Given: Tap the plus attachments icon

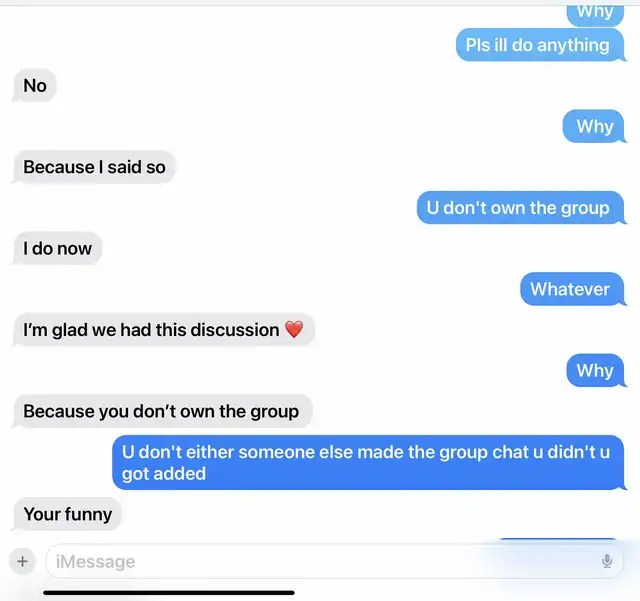Looking at the screenshot, I should coord(22,561).
